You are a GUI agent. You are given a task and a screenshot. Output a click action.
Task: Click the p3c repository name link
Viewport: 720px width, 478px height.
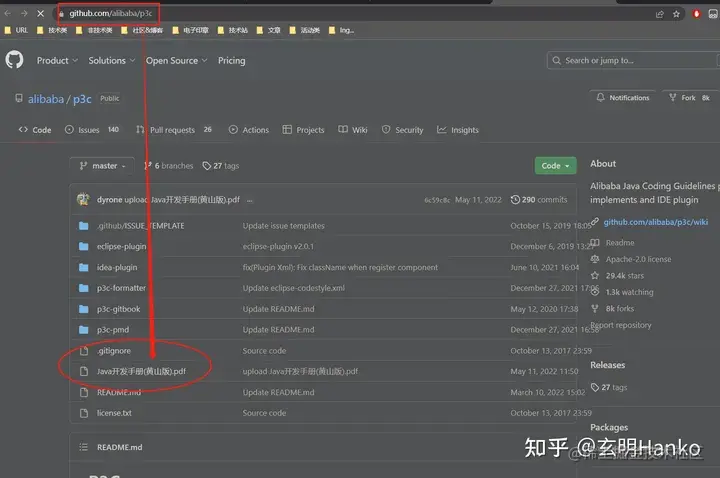pos(82,99)
